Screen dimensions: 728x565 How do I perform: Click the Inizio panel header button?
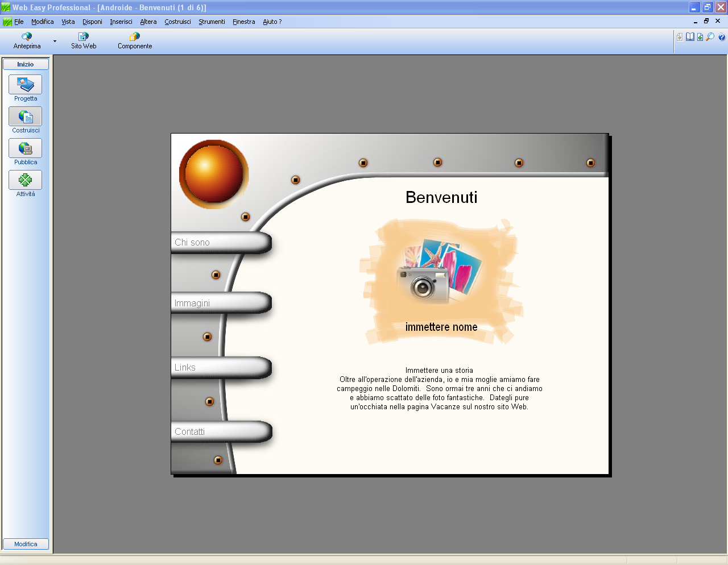click(26, 64)
